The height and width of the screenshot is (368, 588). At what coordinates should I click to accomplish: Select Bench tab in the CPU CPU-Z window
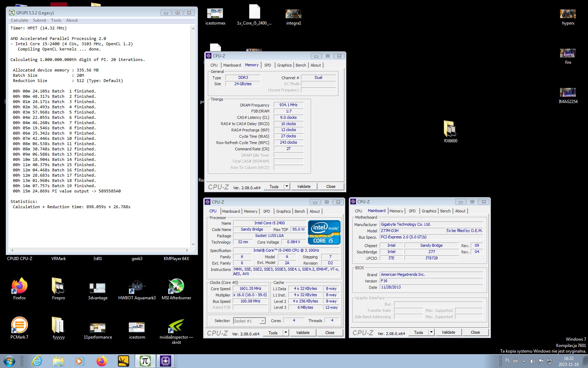click(x=300, y=211)
